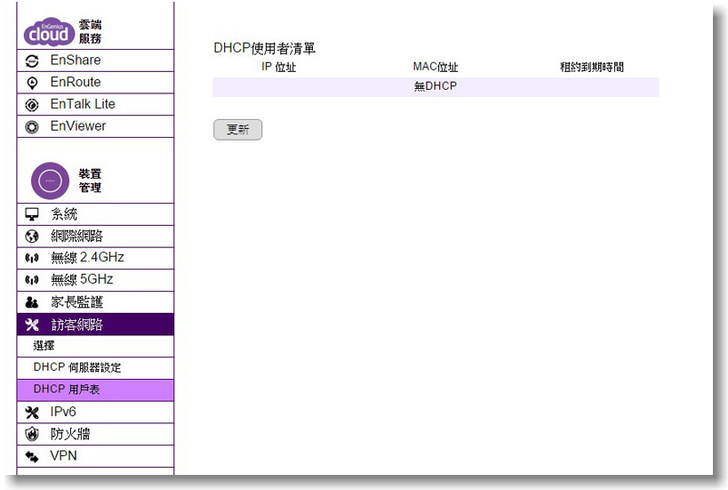The image size is (728, 490).
Task: Select the 選擇 submenu item
Action: click(44, 346)
